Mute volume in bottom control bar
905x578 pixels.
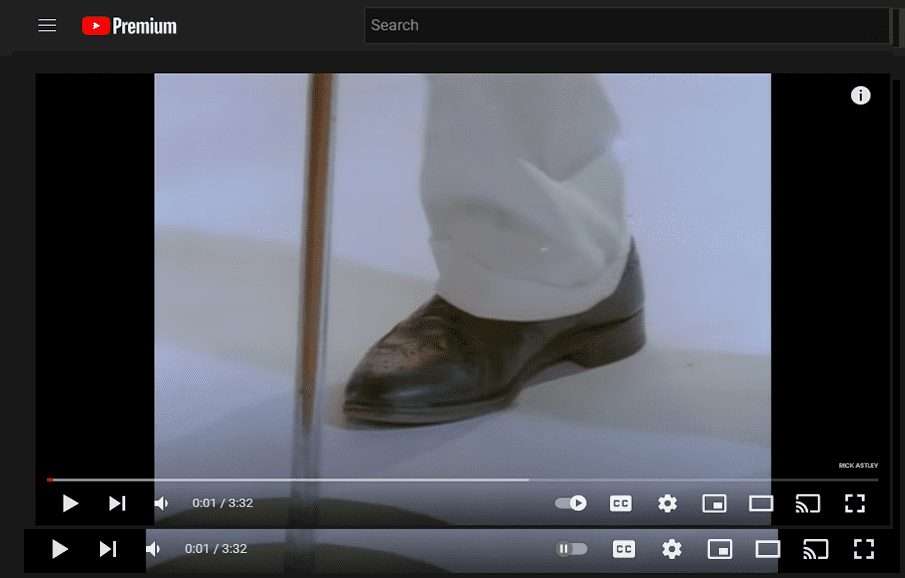click(x=153, y=549)
